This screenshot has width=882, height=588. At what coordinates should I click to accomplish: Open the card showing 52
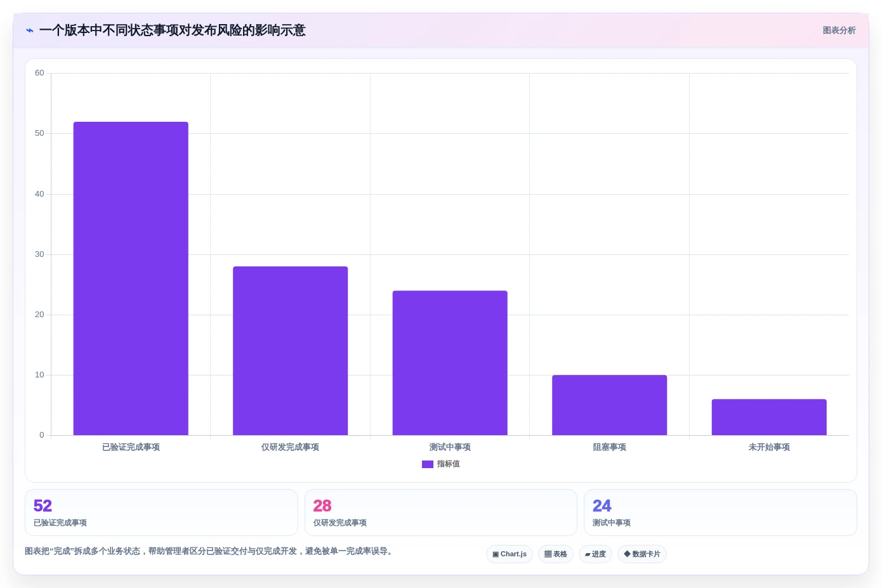161,513
